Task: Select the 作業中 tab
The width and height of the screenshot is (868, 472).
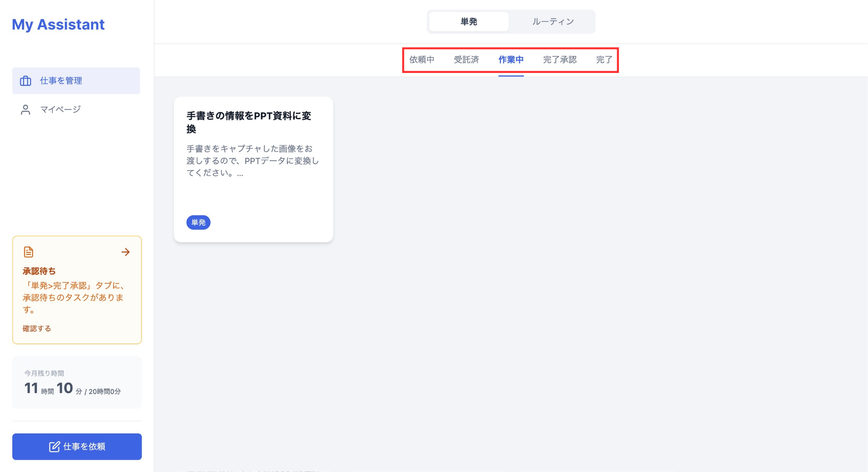Action: pos(511,59)
